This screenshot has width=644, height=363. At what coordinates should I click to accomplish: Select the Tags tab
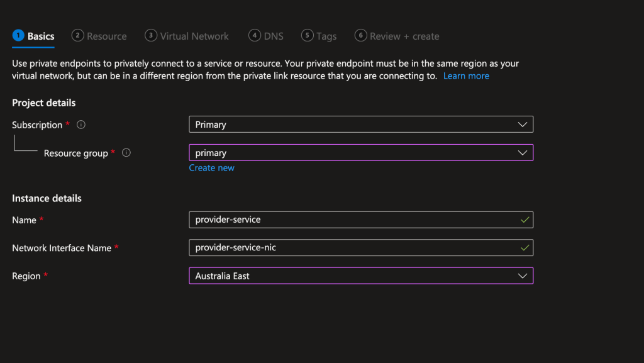click(326, 36)
